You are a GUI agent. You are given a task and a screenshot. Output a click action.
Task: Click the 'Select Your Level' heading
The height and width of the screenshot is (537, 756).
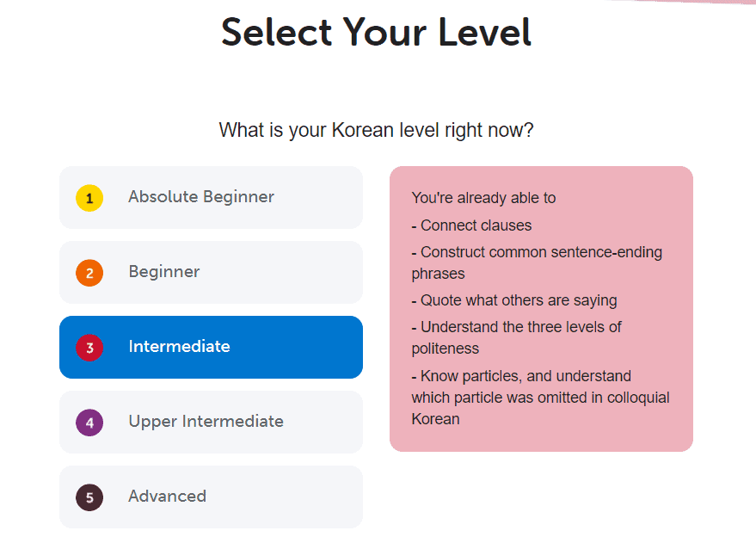[x=376, y=33]
